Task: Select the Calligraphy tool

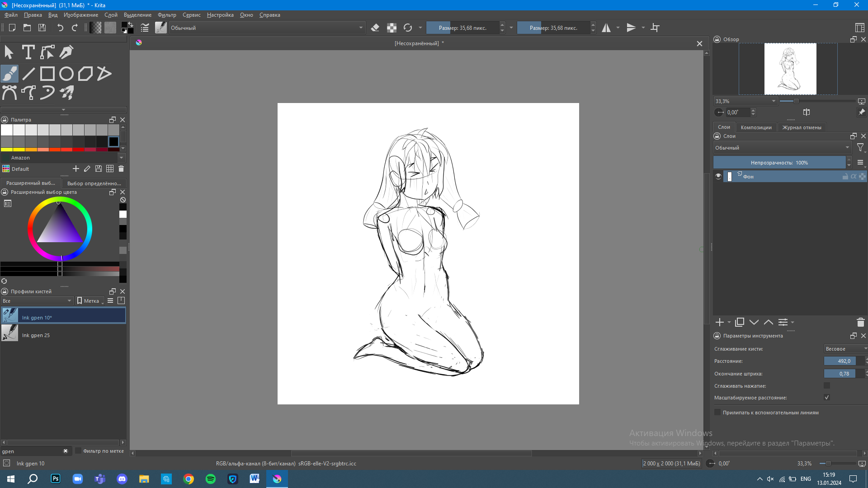Action: click(66, 52)
